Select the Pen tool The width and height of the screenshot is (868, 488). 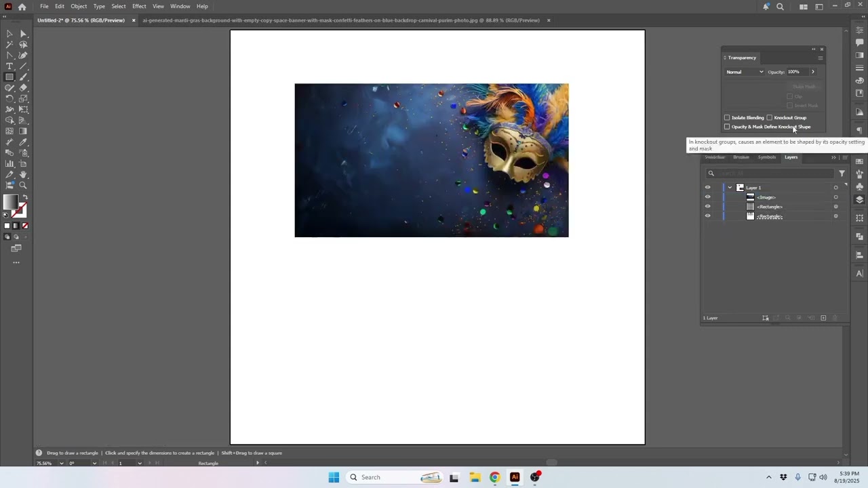(9, 56)
